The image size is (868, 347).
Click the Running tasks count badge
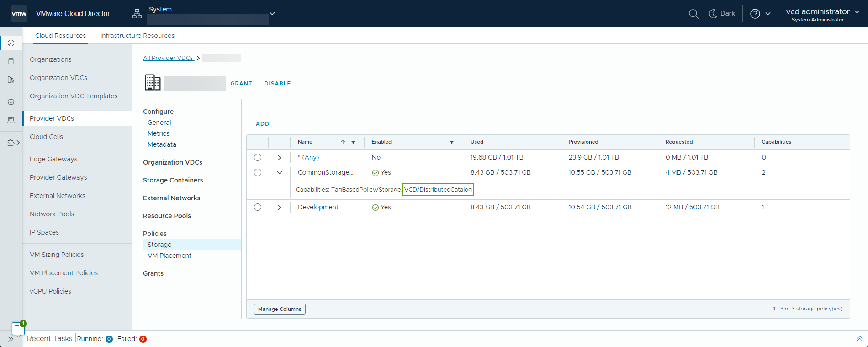109,339
